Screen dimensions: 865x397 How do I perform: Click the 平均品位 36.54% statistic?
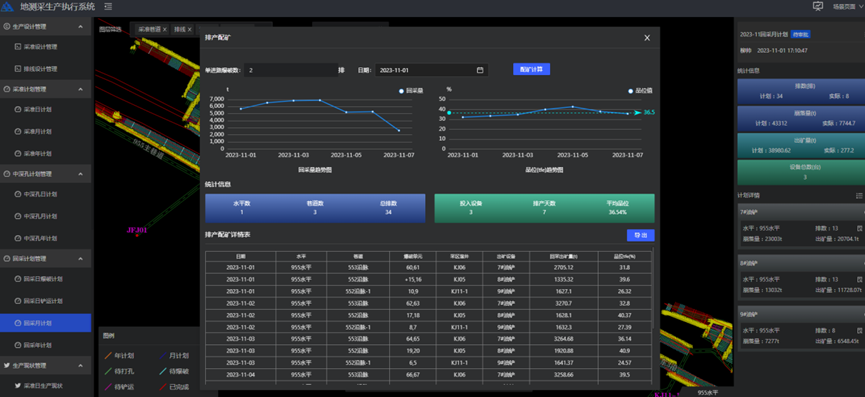[x=617, y=208]
